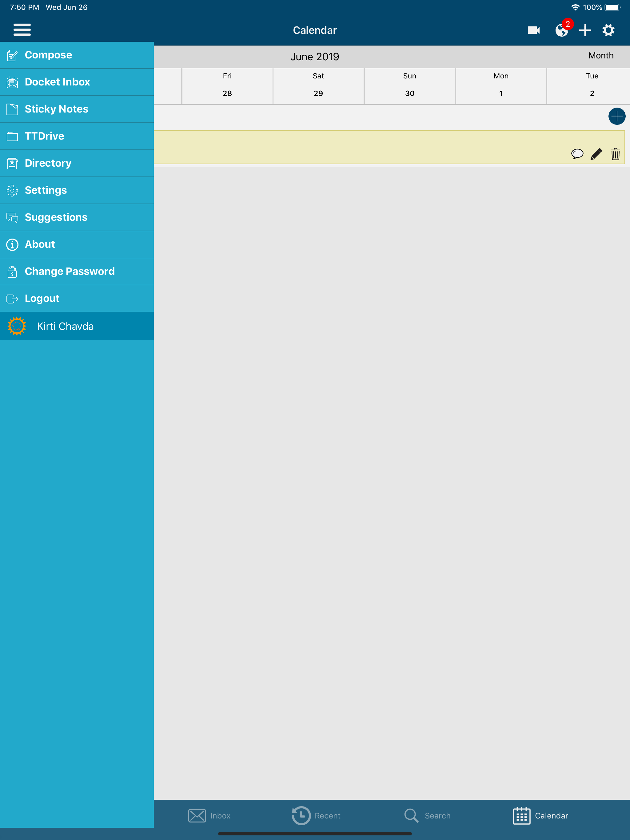Tap the June 2019 month title

[x=315, y=57]
